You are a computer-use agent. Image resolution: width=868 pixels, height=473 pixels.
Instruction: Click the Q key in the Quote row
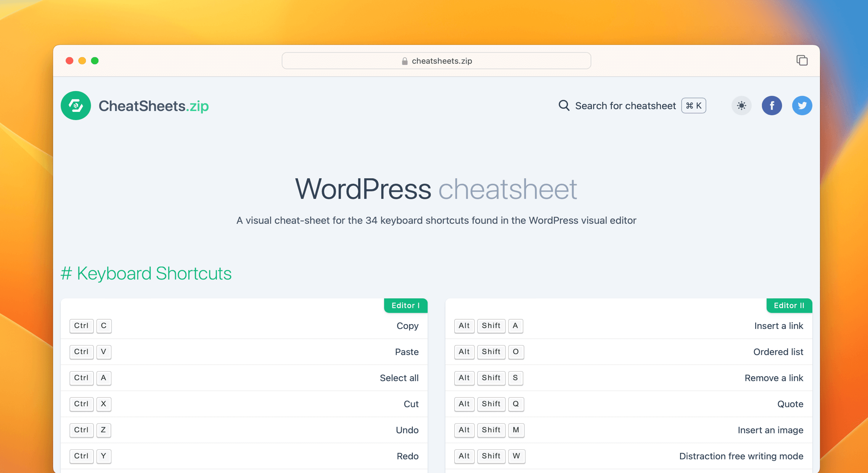[516, 404]
